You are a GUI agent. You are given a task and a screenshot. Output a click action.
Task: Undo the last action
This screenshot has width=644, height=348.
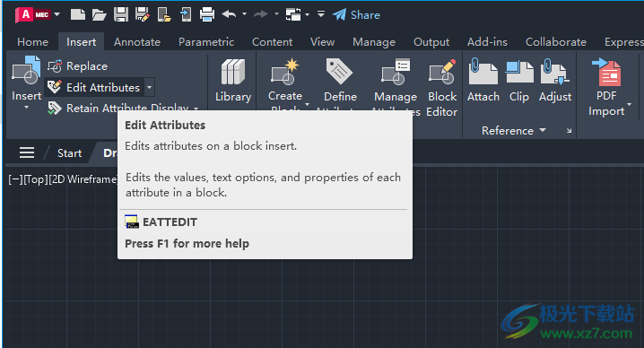(x=229, y=14)
